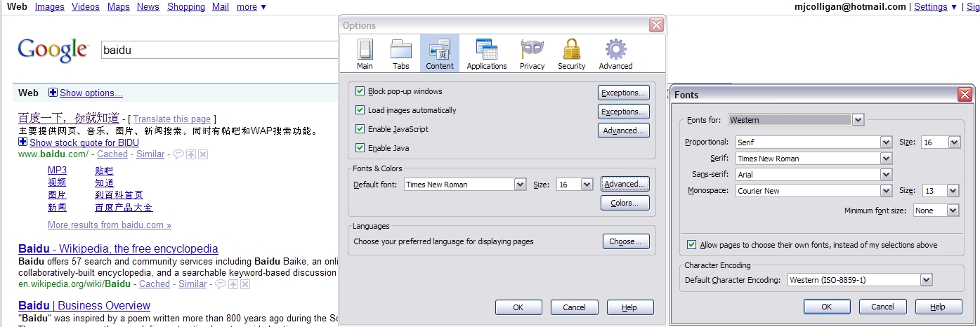Open the Proportional Size 16 dropdown
Viewport: 980px width, 327px height.
953,142
